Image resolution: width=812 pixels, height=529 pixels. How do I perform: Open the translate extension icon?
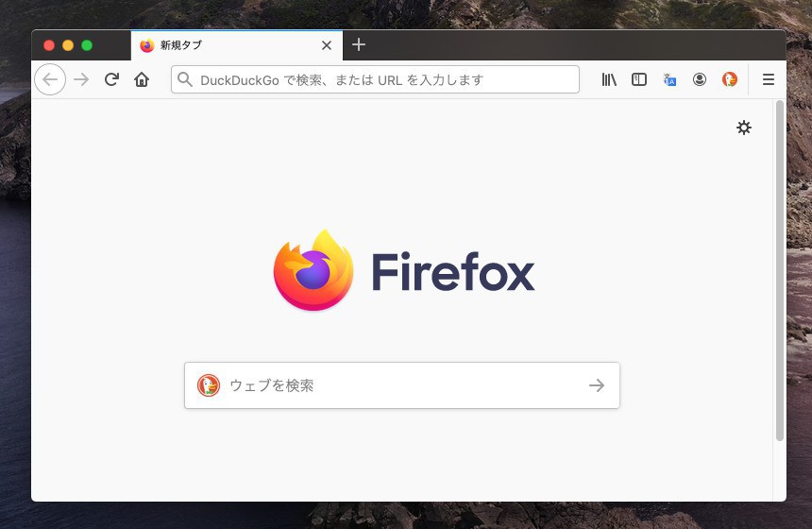coord(669,79)
